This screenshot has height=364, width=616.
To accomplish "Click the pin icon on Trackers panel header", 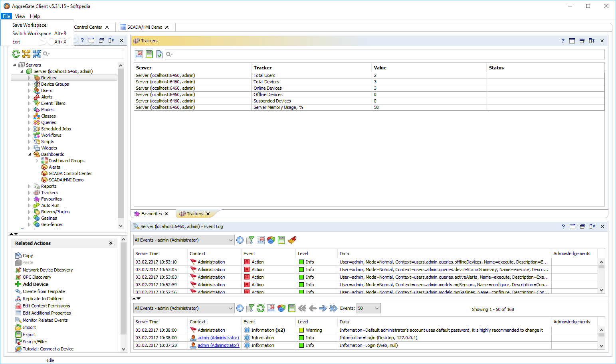I will [x=592, y=41].
